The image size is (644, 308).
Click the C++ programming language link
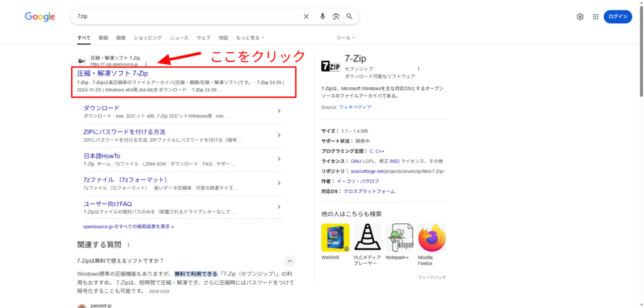[380, 151]
